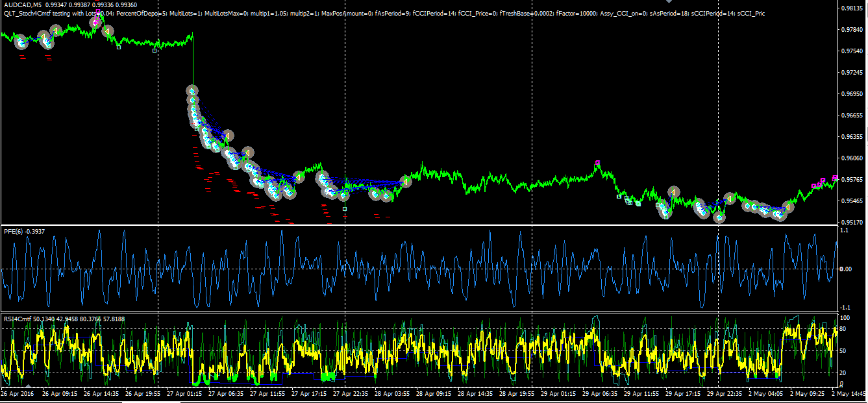Click the '28 Apr 09:15' time label
Image resolution: width=868 pixels, height=403 pixels.
click(x=434, y=394)
